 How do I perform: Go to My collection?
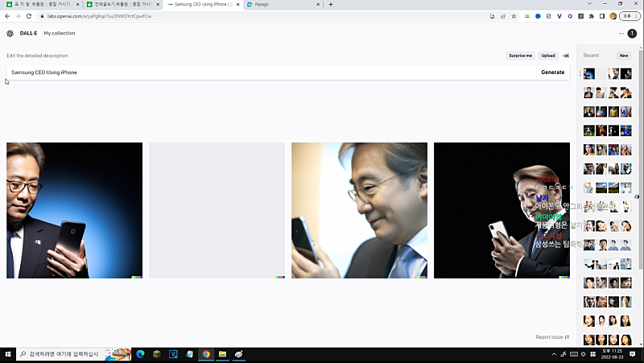coord(60,33)
